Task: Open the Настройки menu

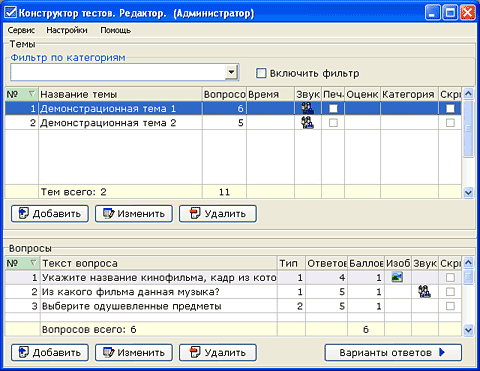Action: [67, 30]
